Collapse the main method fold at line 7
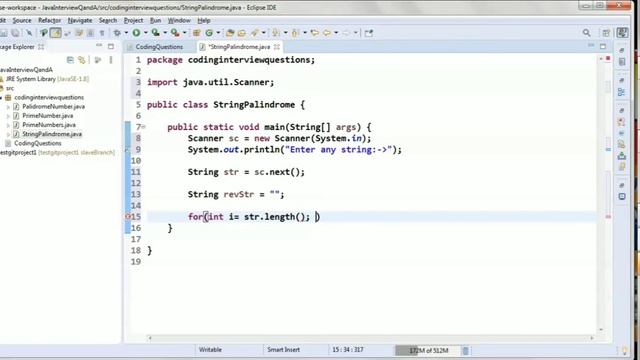The height and width of the screenshot is (360, 640). click(143, 127)
